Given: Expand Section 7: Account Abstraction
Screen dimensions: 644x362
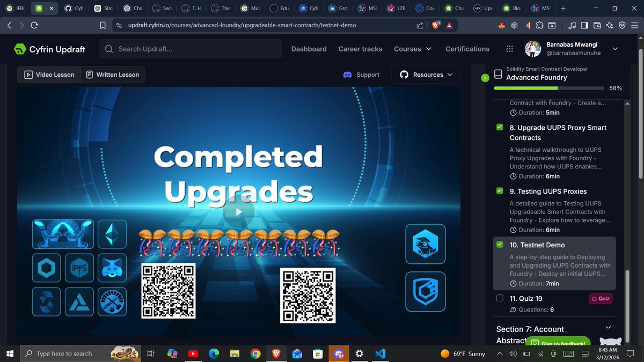Looking at the screenshot, I should 608,328.
